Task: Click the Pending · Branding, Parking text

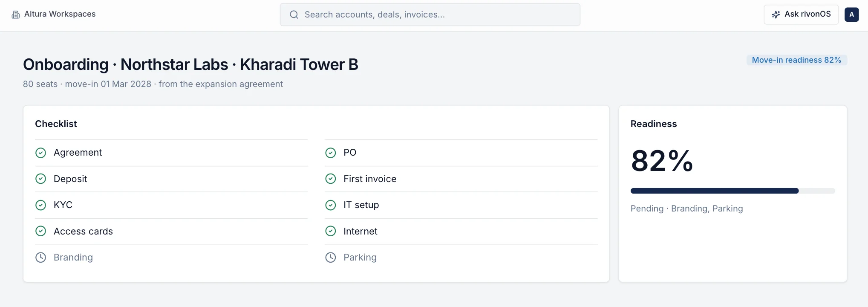Action: (687, 209)
